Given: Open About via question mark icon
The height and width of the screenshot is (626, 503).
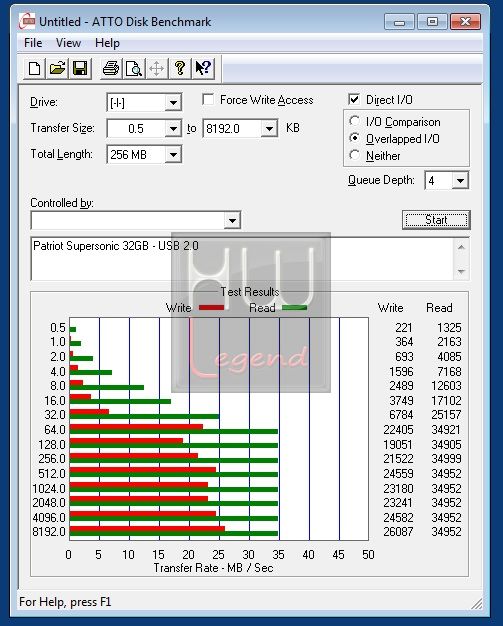Looking at the screenshot, I should (x=180, y=69).
